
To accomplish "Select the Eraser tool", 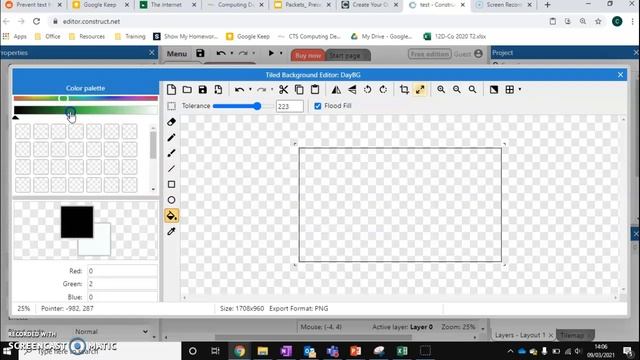I will [171, 122].
